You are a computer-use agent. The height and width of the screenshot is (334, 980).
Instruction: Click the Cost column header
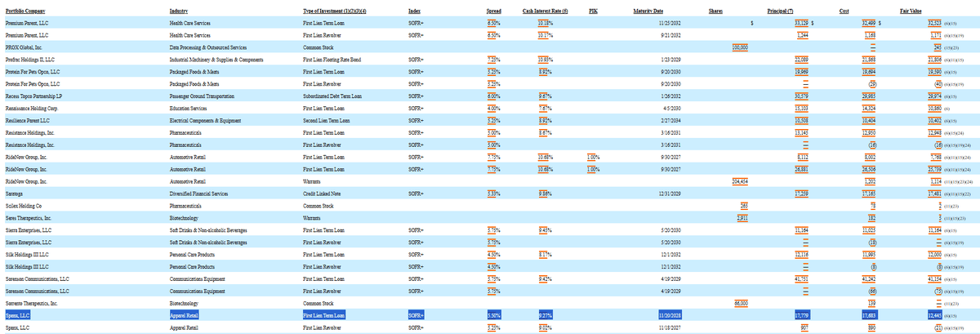click(844, 11)
